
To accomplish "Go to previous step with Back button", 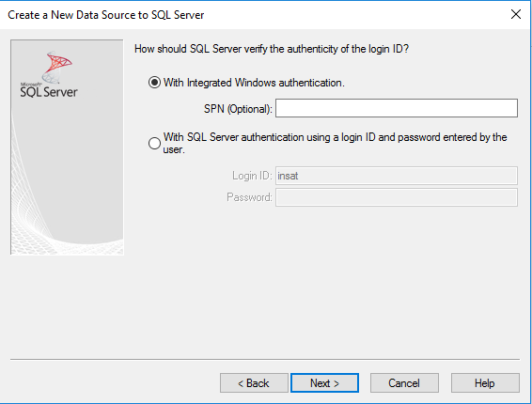I will pyautogui.click(x=254, y=383).
